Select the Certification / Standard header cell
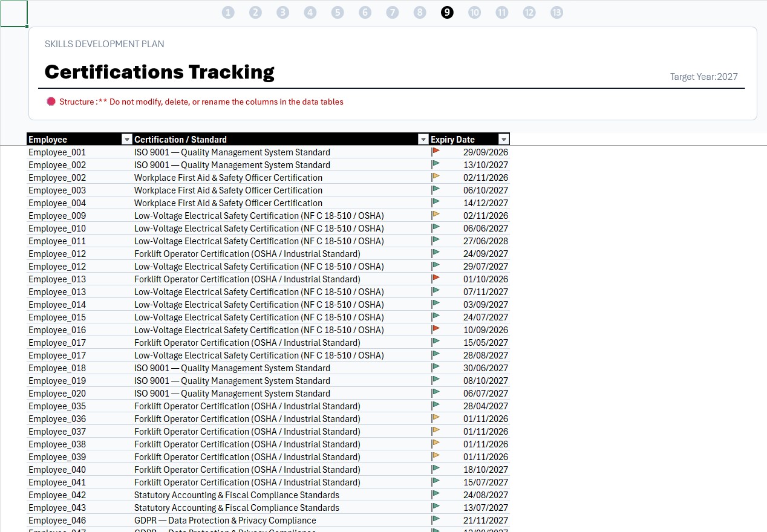This screenshot has height=532, width=767. pyautogui.click(x=281, y=140)
